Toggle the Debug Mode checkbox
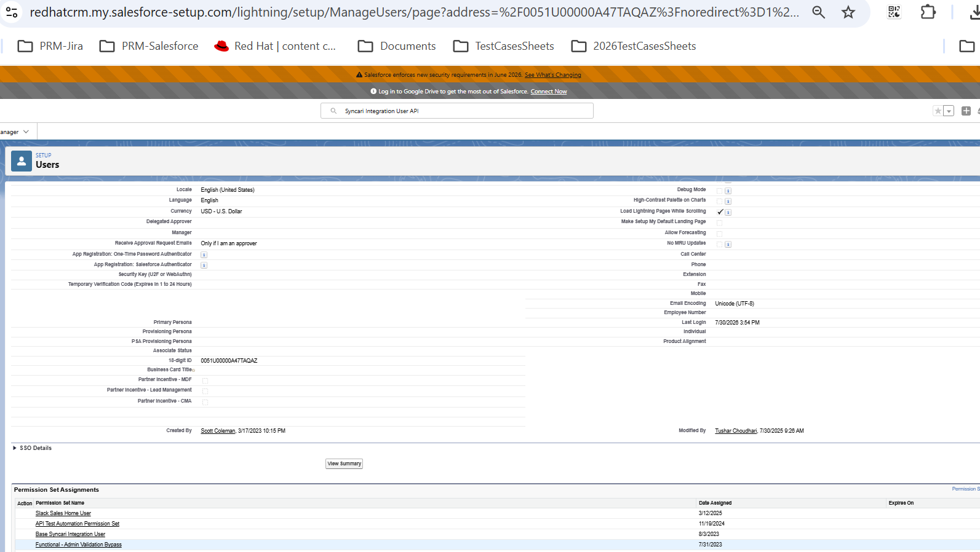Image resolution: width=980 pixels, height=552 pixels. [719, 191]
